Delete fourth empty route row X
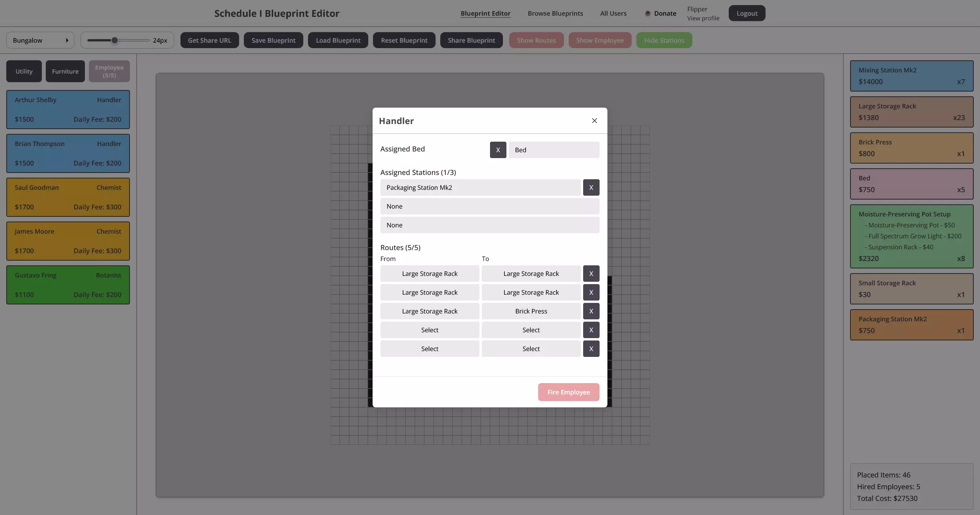Image resolution: width=980 pixels, height=515 pixels. [x=591, y=330]
